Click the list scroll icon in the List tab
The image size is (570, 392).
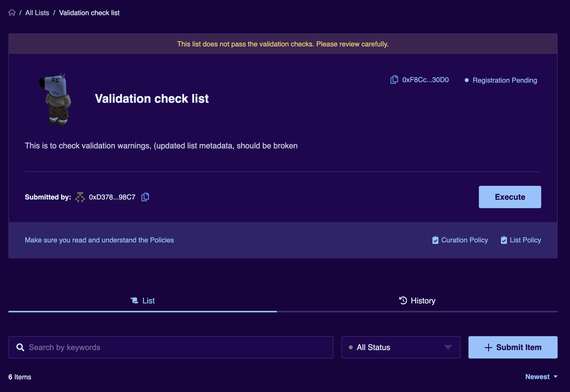[135, 300]
